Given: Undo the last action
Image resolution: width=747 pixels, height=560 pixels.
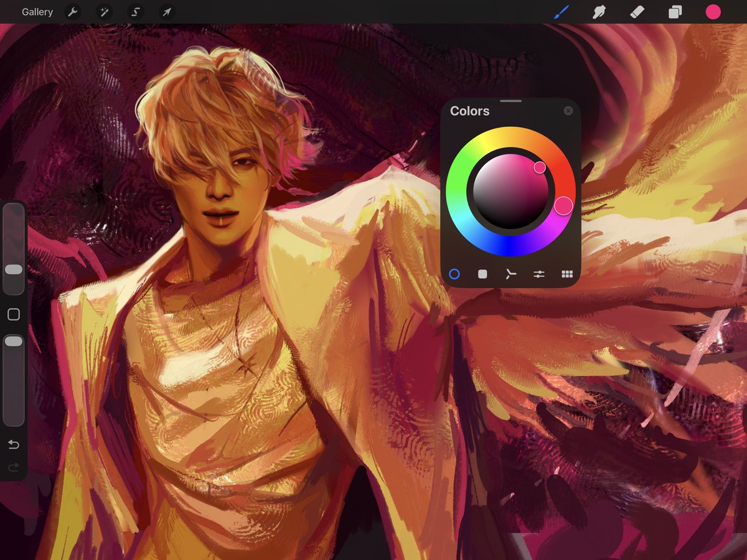Looking at the screenshot, I should pos(14,444).
